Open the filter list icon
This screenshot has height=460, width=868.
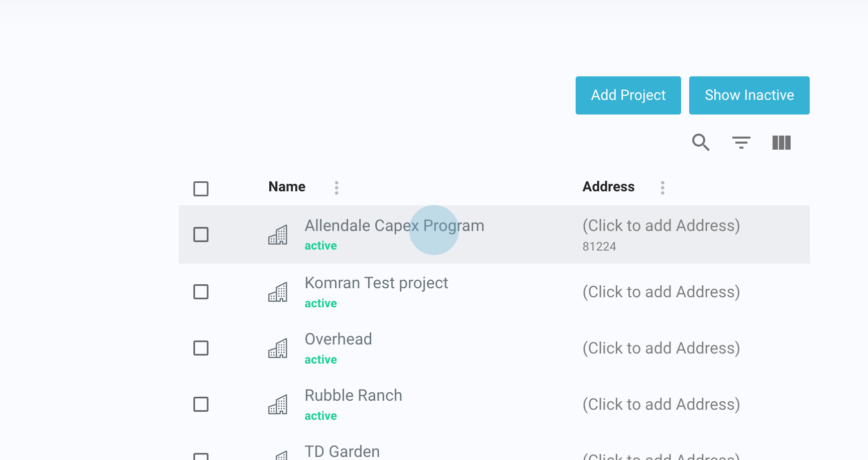pyautogui.click(x=741, y=143)
